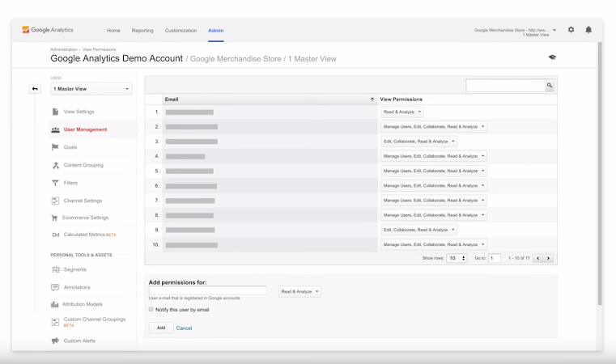Open the Filters link in the sidebar
Image resolution: width=616 pixels, height=364 pixels.
coord(70,183)
